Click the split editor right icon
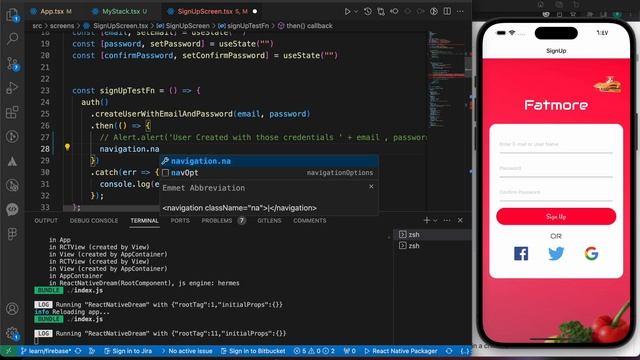Screen dimensions: 640x360 pos(447,11)
